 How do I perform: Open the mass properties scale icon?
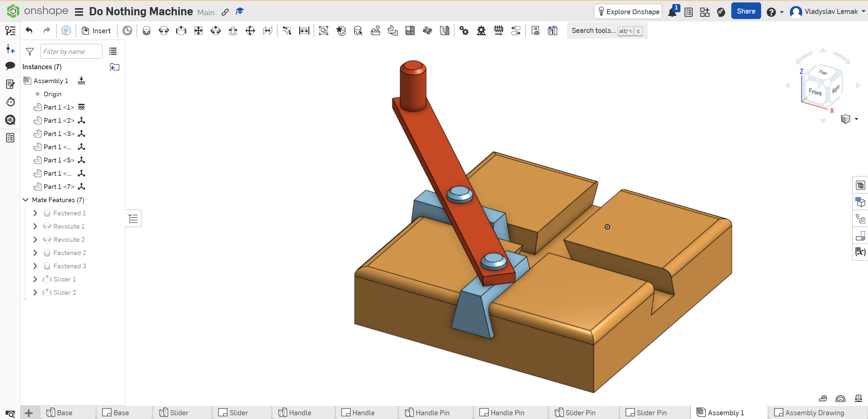click(x=859, y=398)
